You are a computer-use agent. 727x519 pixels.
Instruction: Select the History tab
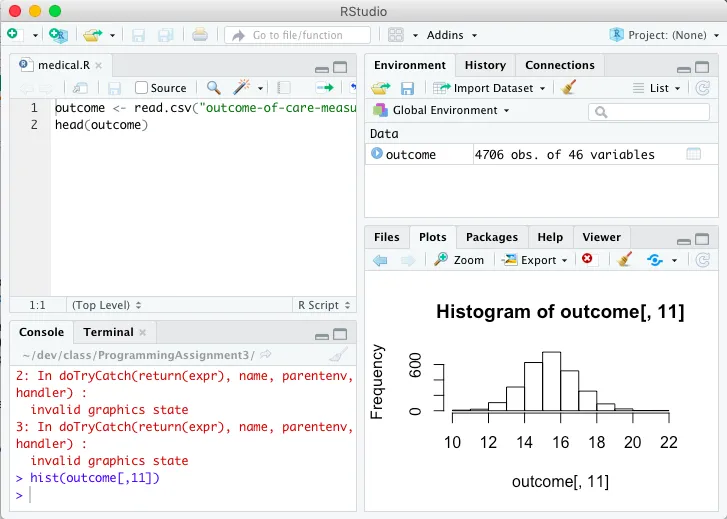pyautogui.click(x=485, y=65)
